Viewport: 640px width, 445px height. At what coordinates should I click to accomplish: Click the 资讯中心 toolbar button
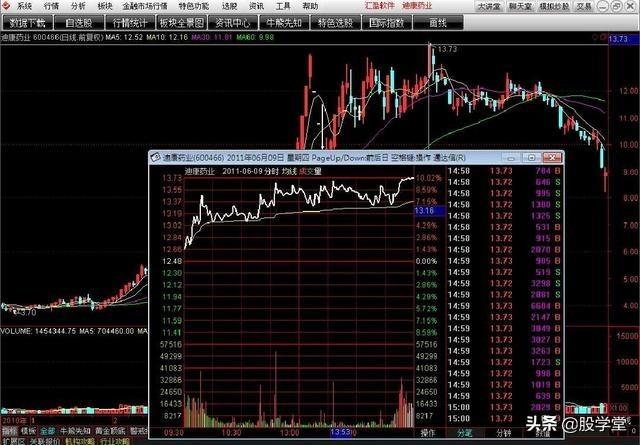point(234,20)
